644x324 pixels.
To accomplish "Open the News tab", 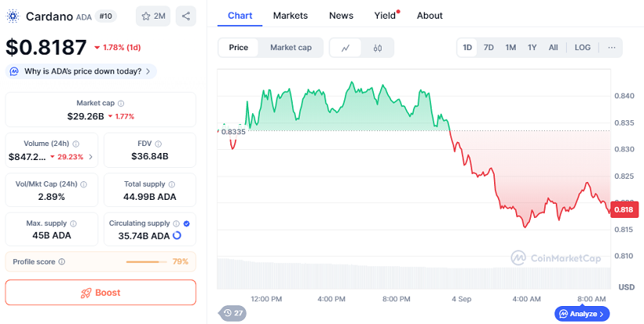I will pos(341,16).
